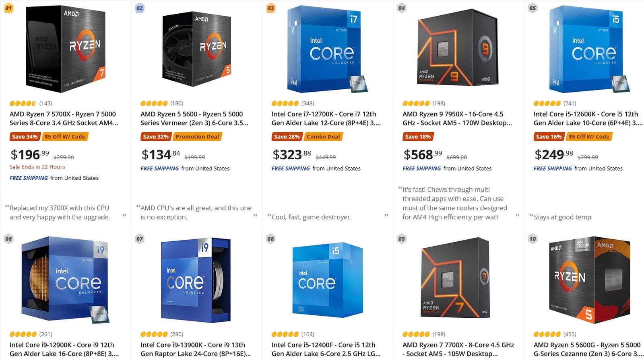Open star ratings for Intel Core i7-12700K

pos(285,103)
